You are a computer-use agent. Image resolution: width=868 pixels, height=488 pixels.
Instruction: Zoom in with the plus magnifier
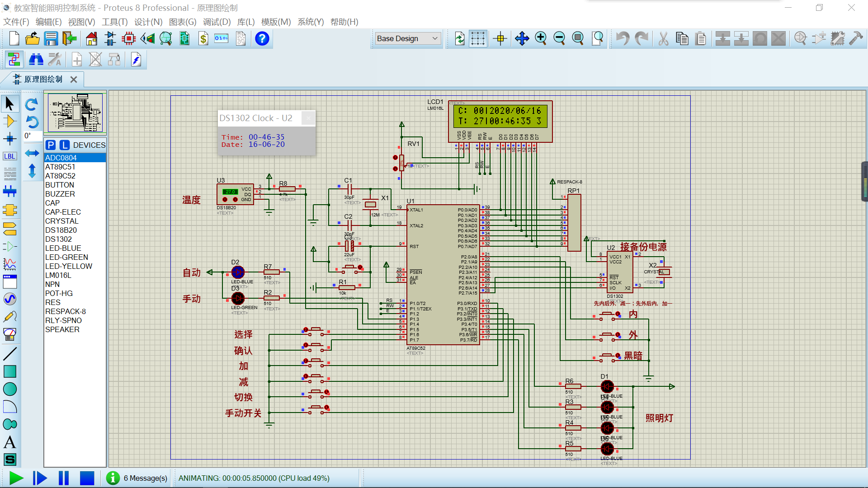(541, 39)
